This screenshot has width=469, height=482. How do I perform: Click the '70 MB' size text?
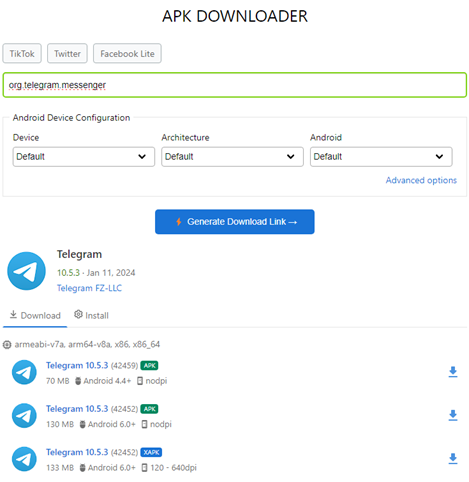click(x=58, y=381)
